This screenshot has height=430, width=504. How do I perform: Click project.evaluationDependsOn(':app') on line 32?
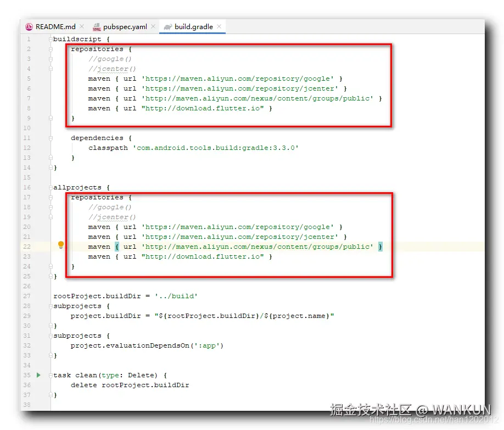pos(147,346)
